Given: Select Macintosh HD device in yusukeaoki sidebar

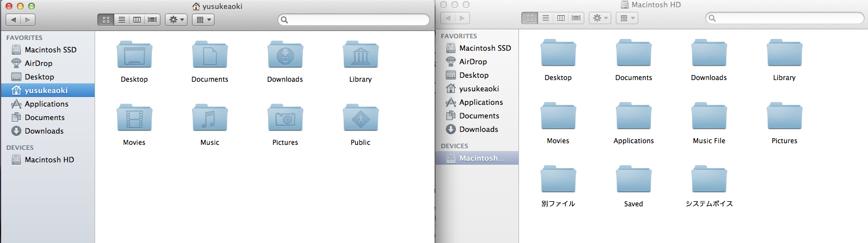Looking at the screenshot, I should pos(47,160).
